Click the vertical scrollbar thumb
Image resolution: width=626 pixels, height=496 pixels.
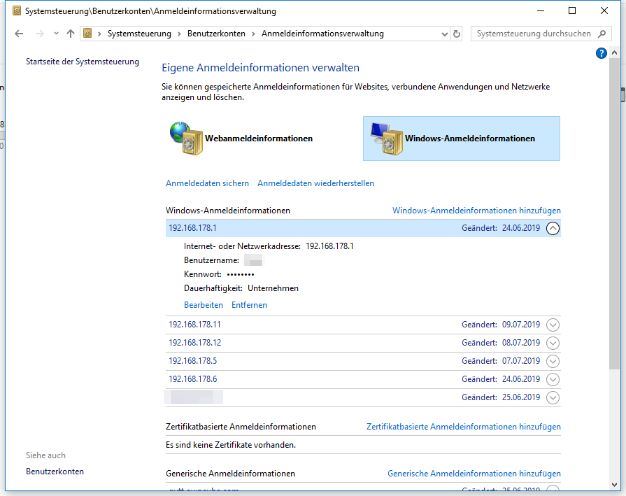click(x=614, y=214)
